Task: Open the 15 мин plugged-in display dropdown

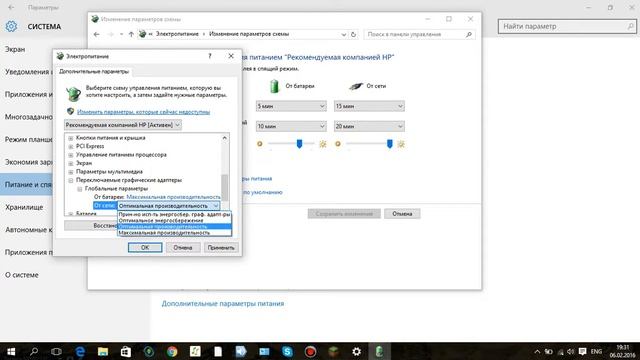Action: pyautogui.click(x=369, y=106)
